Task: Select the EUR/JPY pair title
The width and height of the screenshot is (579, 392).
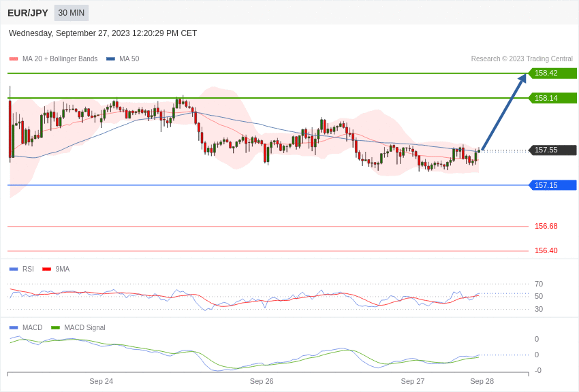Action: coord(28,13)
